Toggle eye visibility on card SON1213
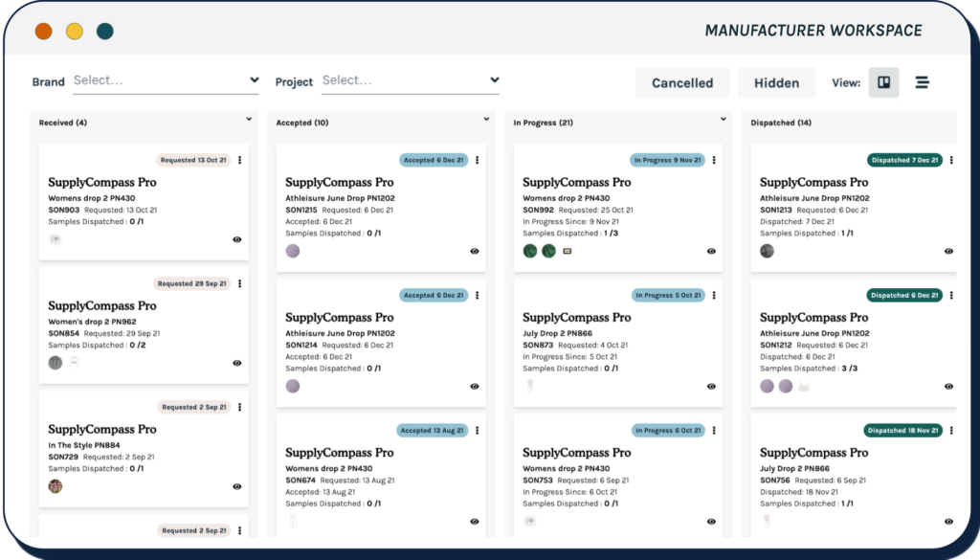980x560 pixels. click(948, 251)
